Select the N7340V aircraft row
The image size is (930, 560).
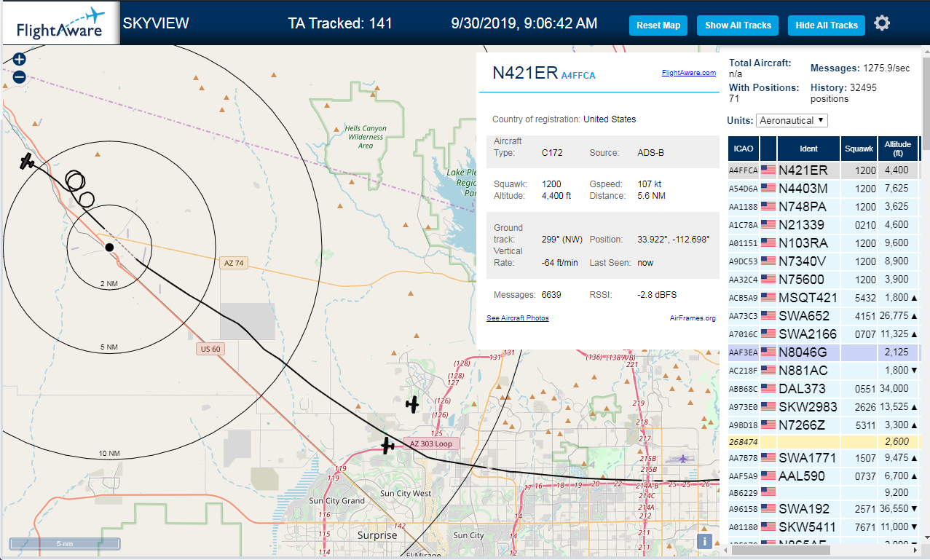[x=823, y=261]
